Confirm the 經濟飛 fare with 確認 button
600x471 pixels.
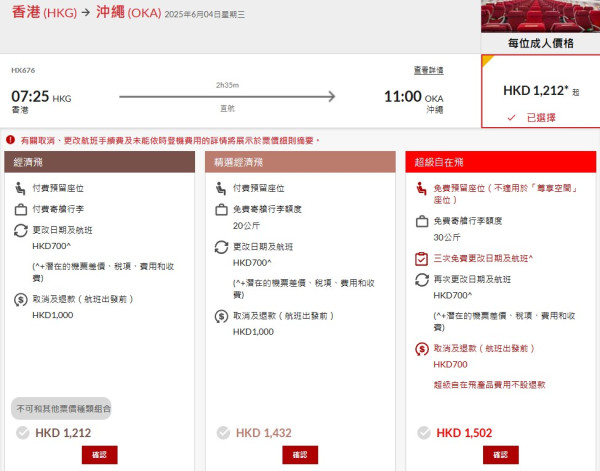coord(99,455)
